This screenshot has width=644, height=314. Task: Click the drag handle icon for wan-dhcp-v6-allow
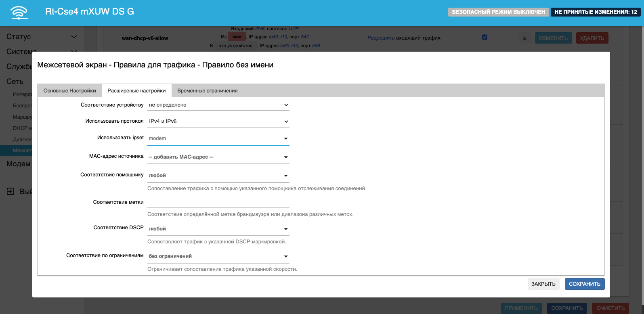[x=524, y=38]
